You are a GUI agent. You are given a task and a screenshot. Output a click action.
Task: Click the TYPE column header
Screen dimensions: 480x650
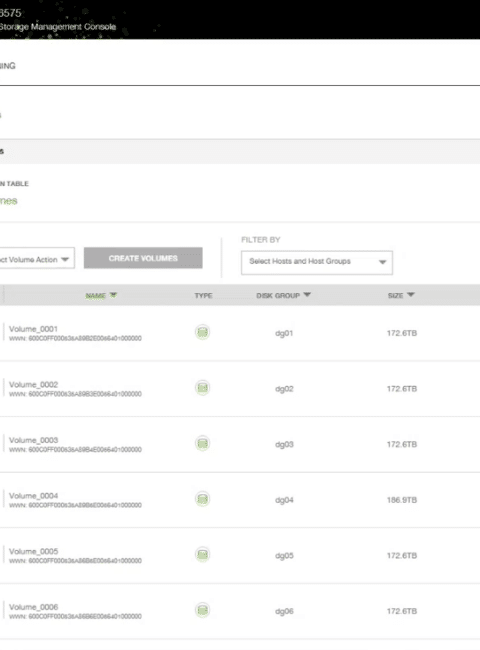(x=203, y=296)
